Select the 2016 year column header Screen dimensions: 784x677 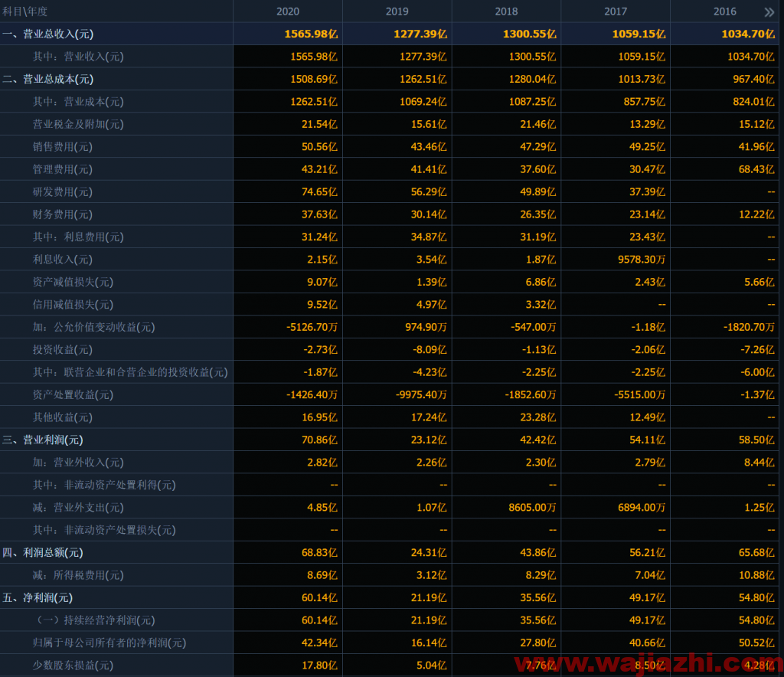coord(724,11)
